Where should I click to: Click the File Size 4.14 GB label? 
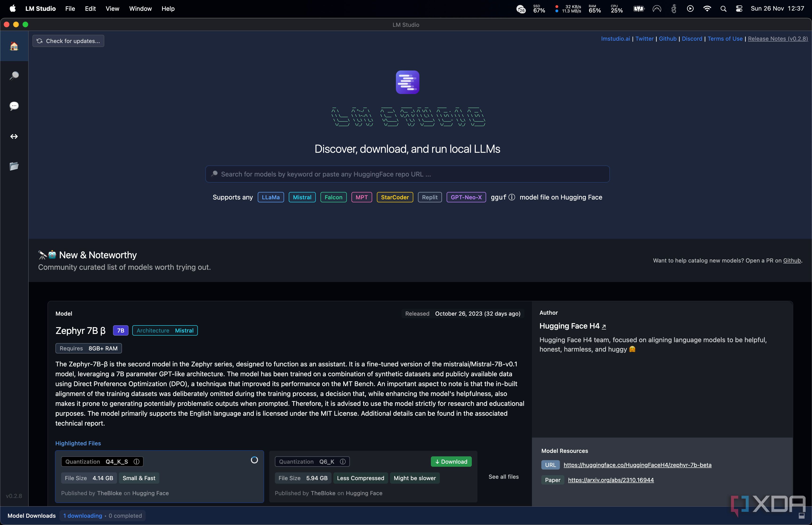tap(89, 478)
